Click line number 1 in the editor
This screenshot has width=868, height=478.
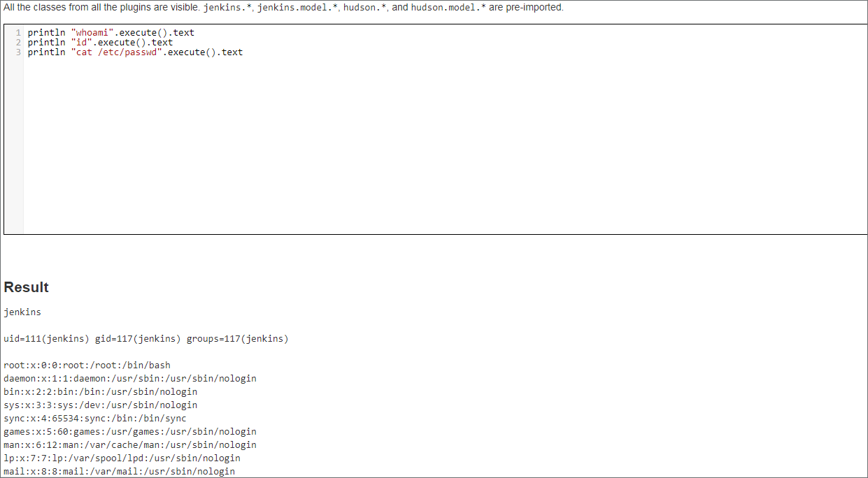point(17,32)
